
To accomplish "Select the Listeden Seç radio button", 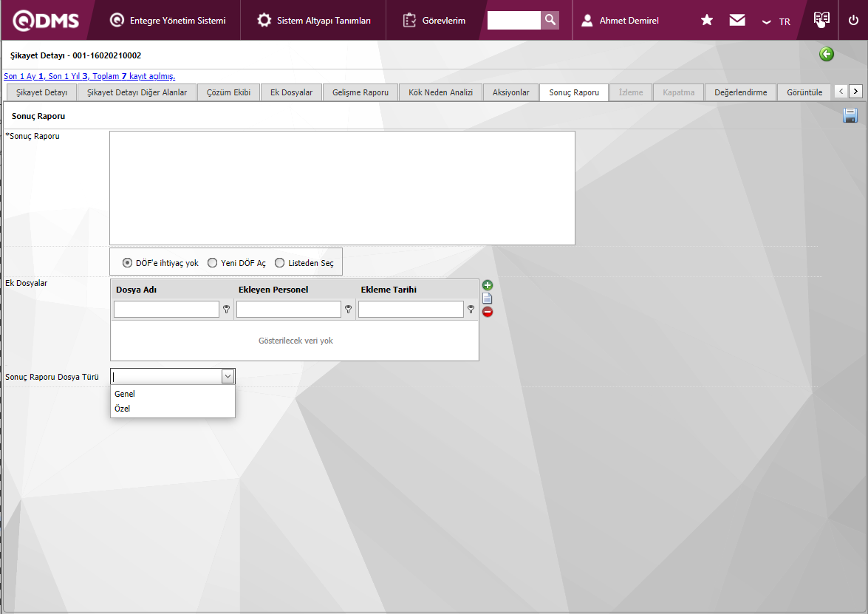I will pos(279,263).
